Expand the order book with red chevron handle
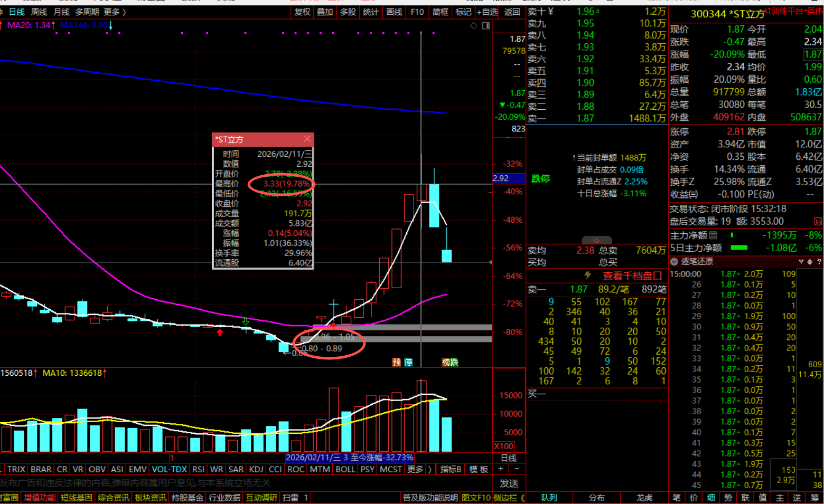 tap(596, 240)
